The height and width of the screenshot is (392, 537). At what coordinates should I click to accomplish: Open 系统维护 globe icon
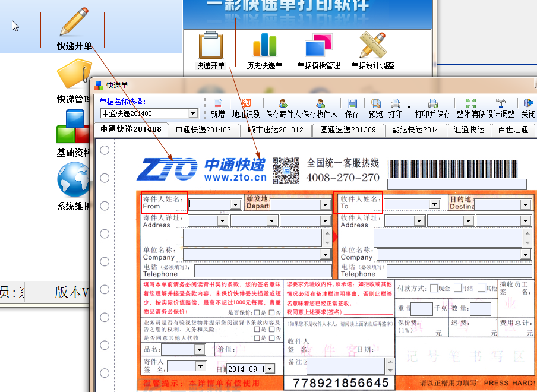coord(73,179)
